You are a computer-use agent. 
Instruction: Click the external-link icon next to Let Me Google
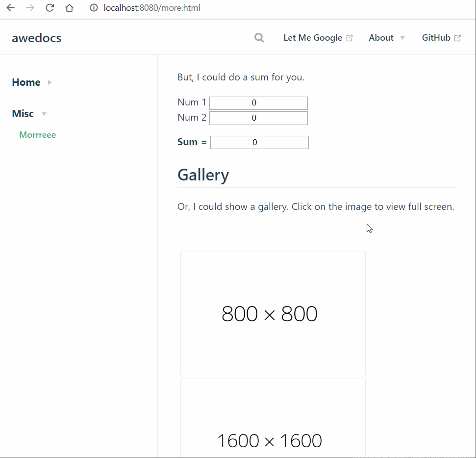point(349,37)
